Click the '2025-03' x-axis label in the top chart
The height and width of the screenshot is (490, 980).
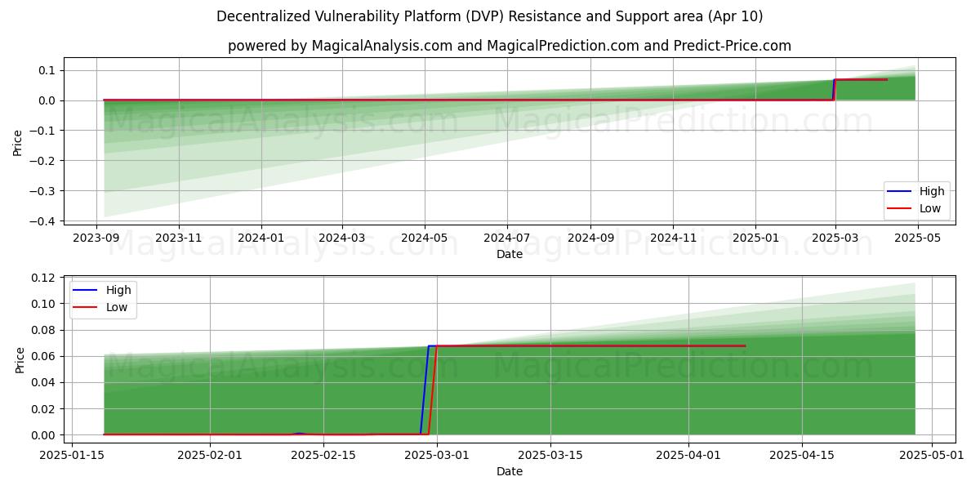[835, 238]
